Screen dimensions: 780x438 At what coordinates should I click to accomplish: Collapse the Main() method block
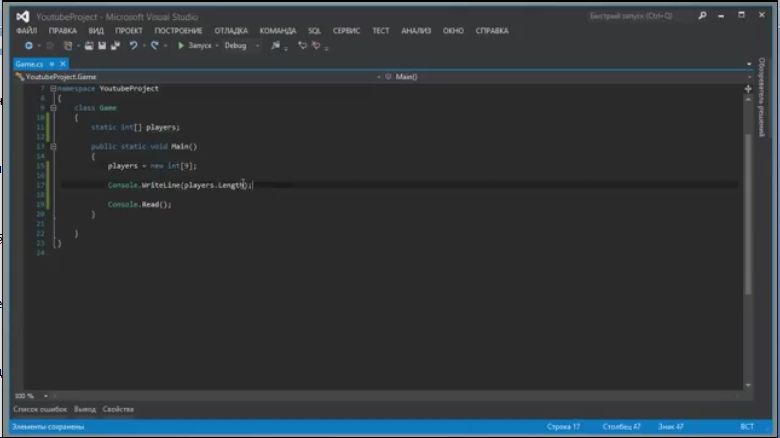click(53, 146)
